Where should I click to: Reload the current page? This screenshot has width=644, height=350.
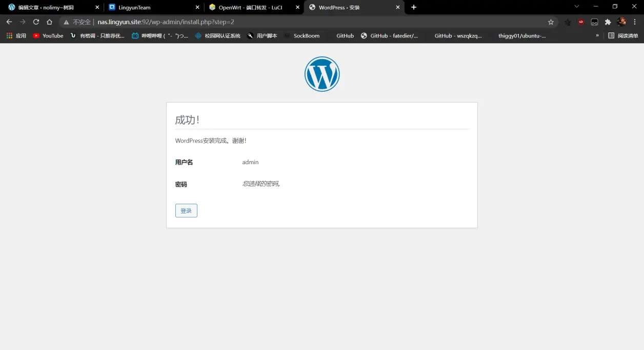(x=36, y=22)
